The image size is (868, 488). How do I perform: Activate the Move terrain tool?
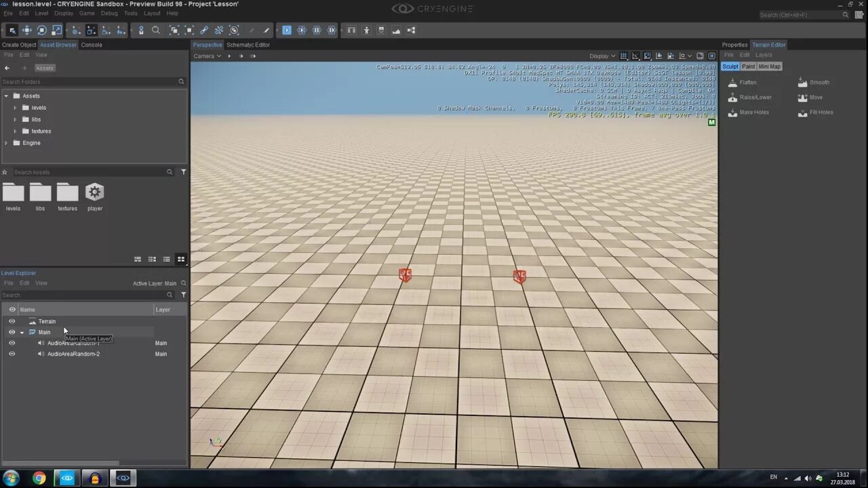click(812, 97)
